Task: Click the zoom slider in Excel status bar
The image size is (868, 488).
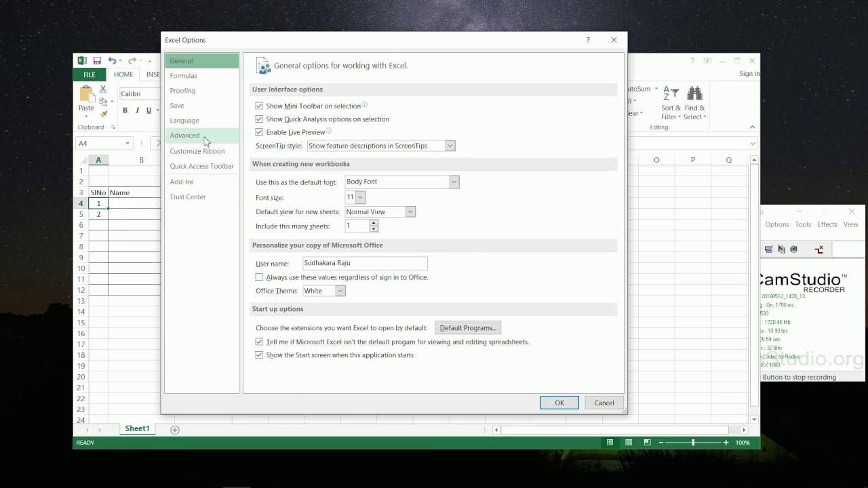Action: (x=693, y=443)
